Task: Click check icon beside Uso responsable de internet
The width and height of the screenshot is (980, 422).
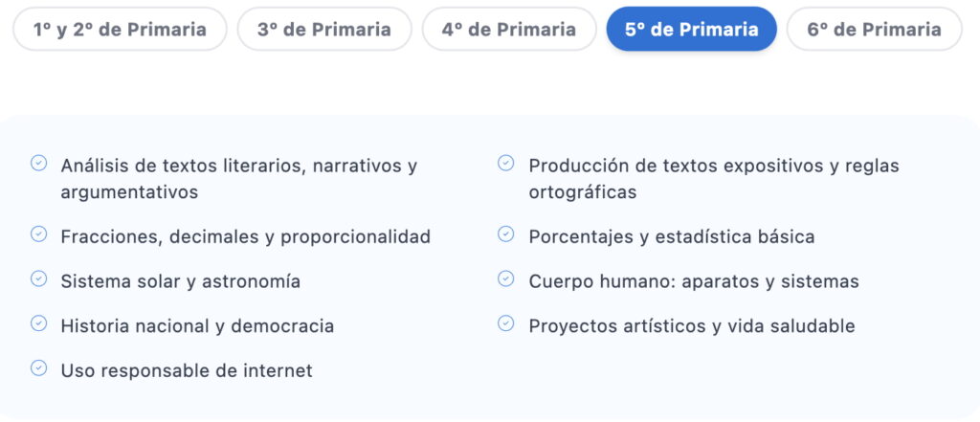Action: [x=38, y=368]
